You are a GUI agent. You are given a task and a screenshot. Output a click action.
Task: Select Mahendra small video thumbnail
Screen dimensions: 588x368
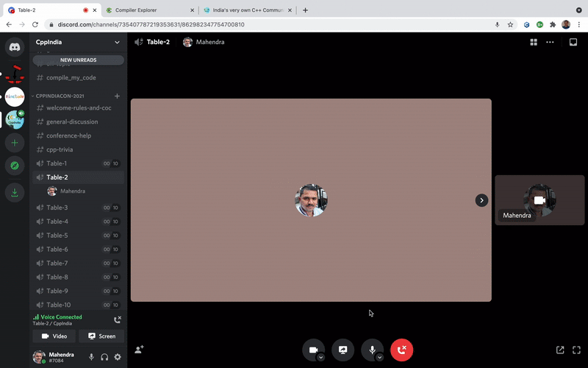[x=539, y=200]
